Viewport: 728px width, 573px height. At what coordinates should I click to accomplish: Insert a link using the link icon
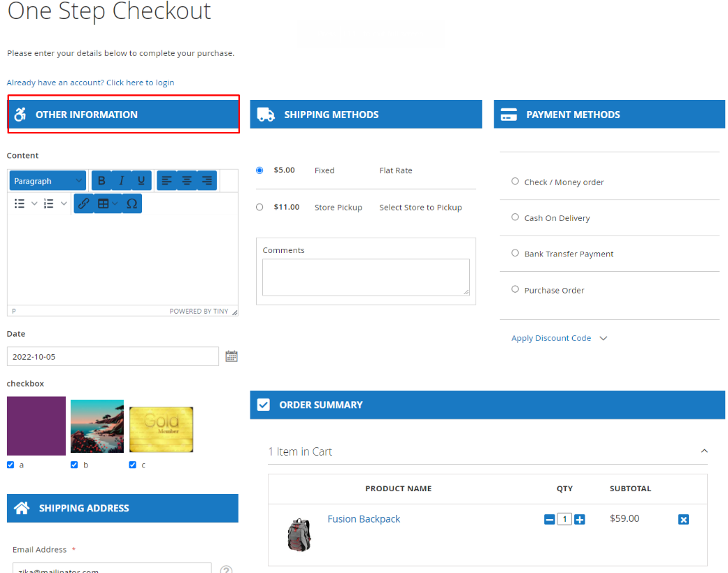(x=83, y=203)
